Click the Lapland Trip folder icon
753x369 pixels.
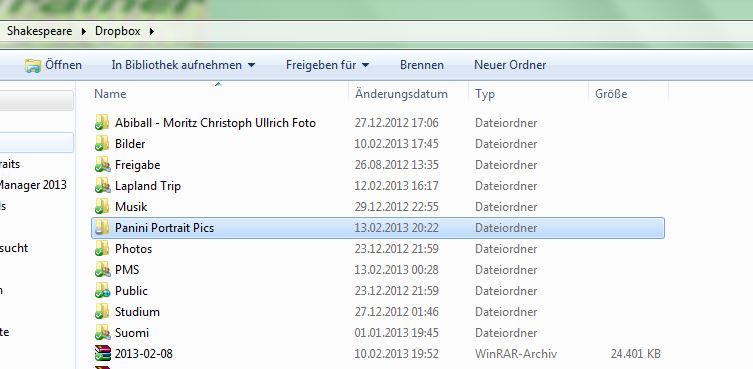coord(102,185)
